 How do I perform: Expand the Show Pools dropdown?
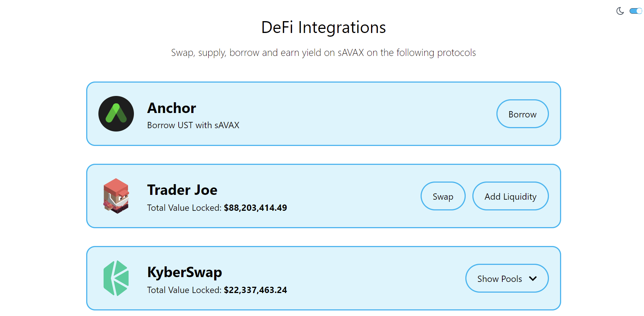click(499, 279)
